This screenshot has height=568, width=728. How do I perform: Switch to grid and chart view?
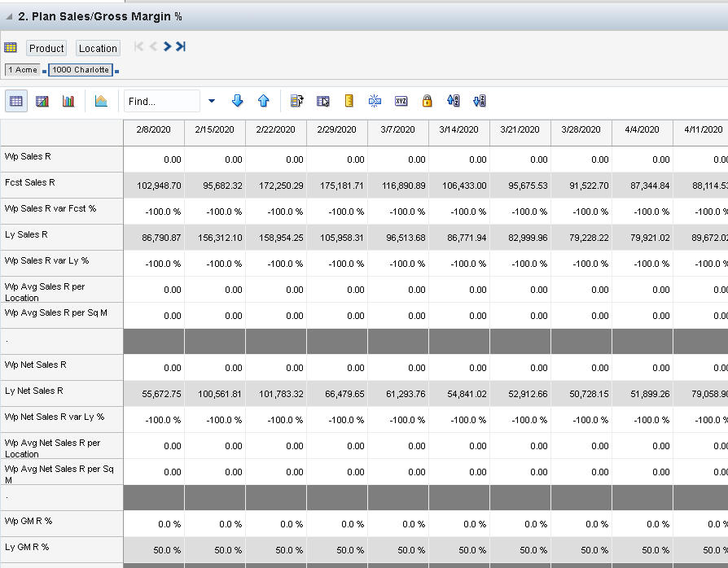click(x=42, y=101)
